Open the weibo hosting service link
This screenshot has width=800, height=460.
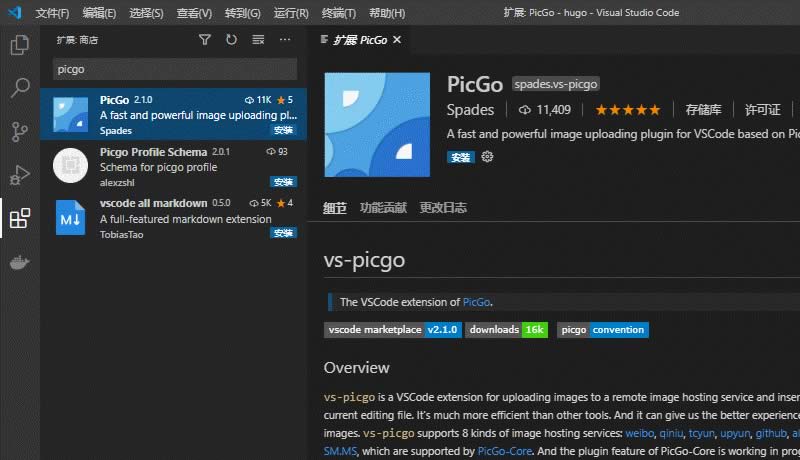point(639,433)
